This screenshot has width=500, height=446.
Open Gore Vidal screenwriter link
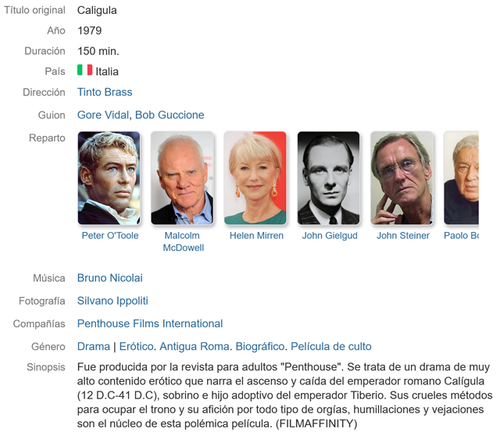point(103,115)
